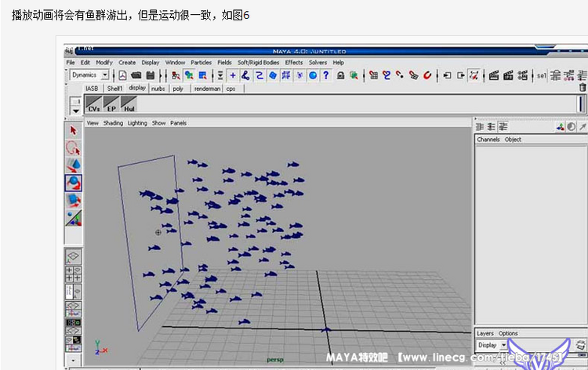Click the EP curve shelf button
This screenshot has height=370, width=588.
[111, 103]
